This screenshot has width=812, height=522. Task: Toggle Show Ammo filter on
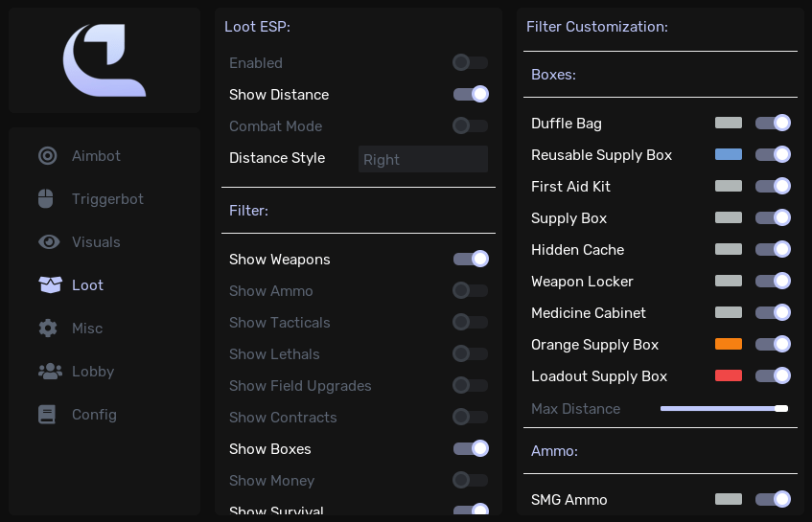coord(470,290)
